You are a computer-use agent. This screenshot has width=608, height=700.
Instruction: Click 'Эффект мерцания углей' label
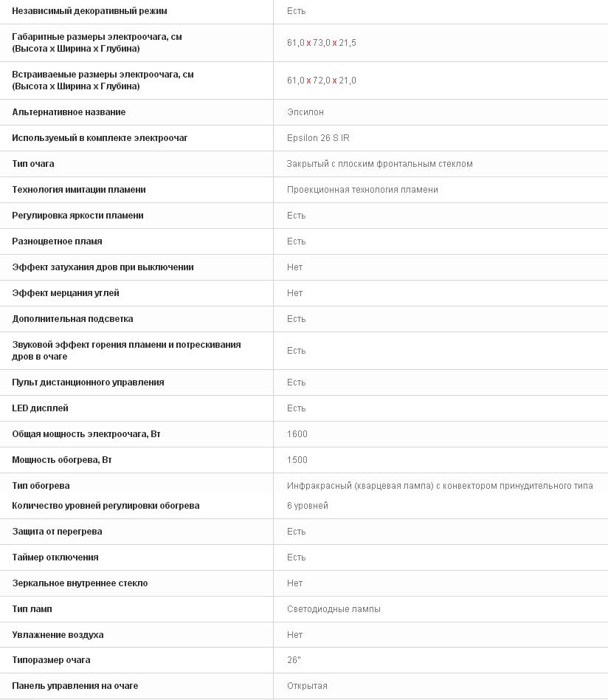click(x=66, y=293)
